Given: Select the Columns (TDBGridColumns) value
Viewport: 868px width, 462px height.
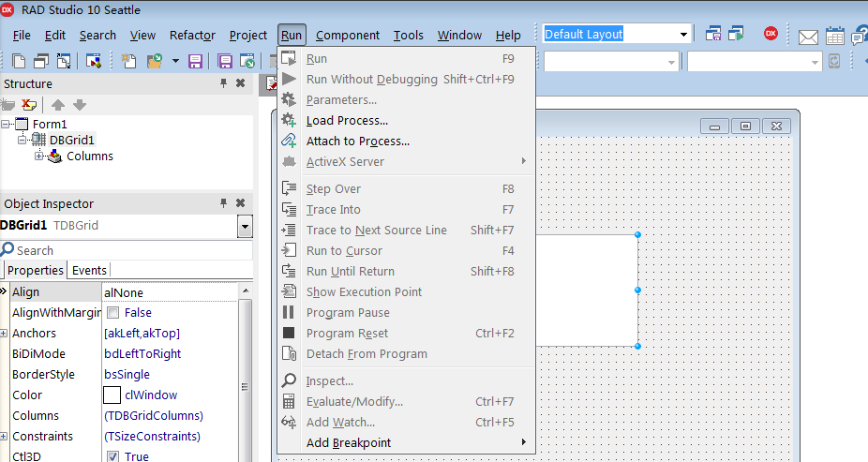Looking at the screenshot, I should click(154, 415).
